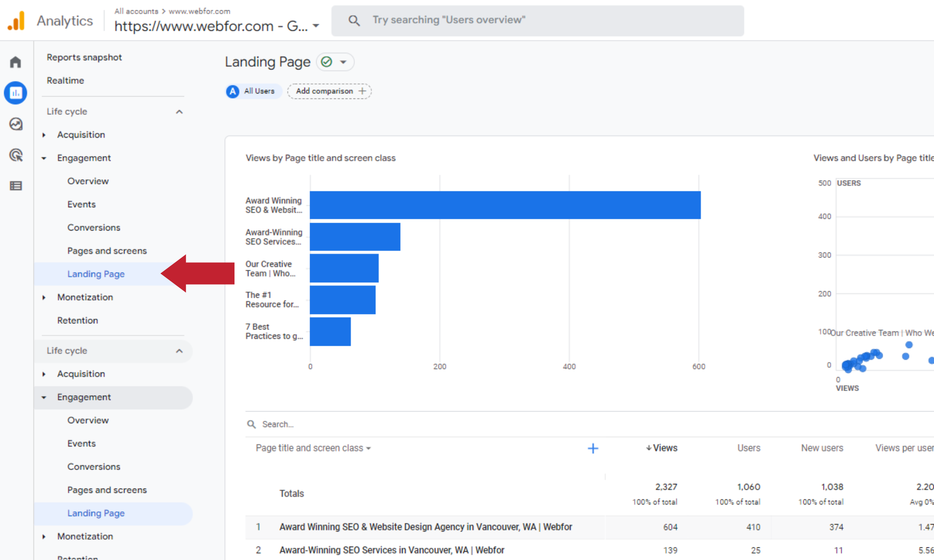Click the Add comparison button
The height and width of the screenshot is (560, 934).
click(x=329, y=91)
